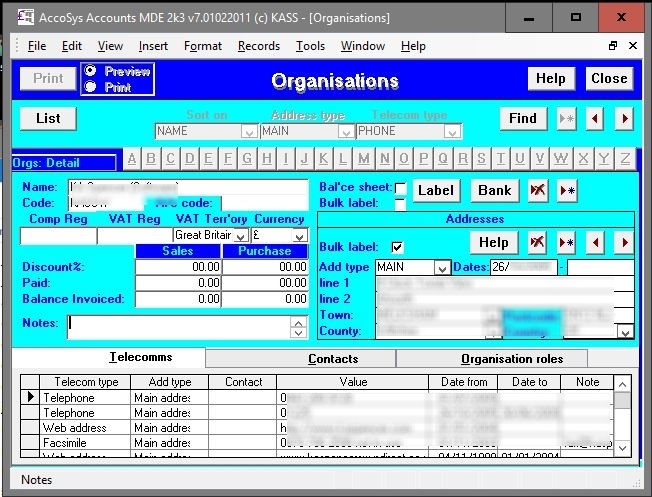
Task: Click Help button in Addresses panel
Action: point(494,242)
